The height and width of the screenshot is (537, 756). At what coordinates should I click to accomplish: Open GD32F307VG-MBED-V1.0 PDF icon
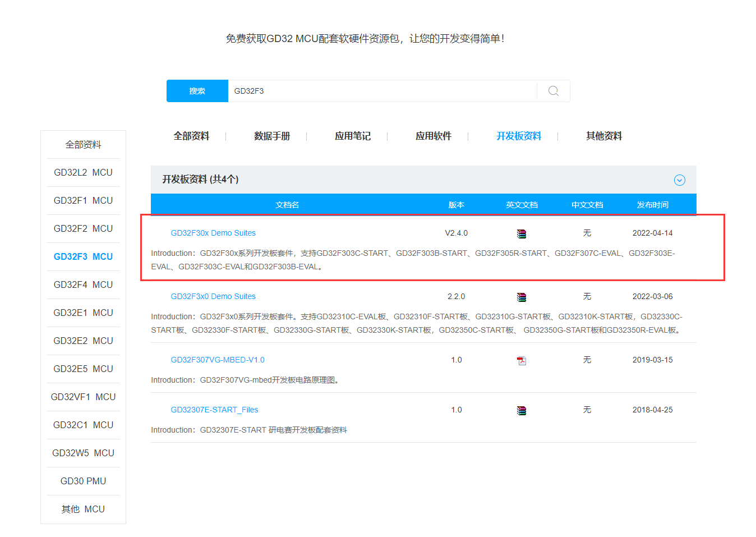tap(522, 360)
